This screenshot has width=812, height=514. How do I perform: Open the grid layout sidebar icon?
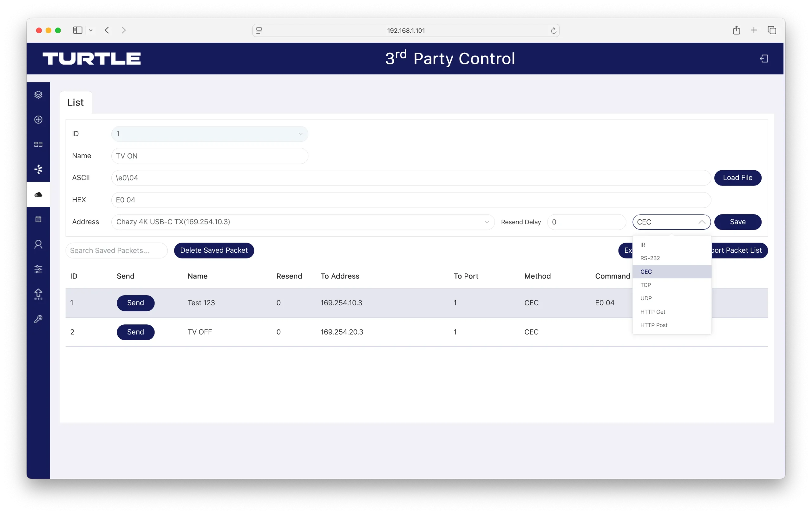click(x=38, y=145)
